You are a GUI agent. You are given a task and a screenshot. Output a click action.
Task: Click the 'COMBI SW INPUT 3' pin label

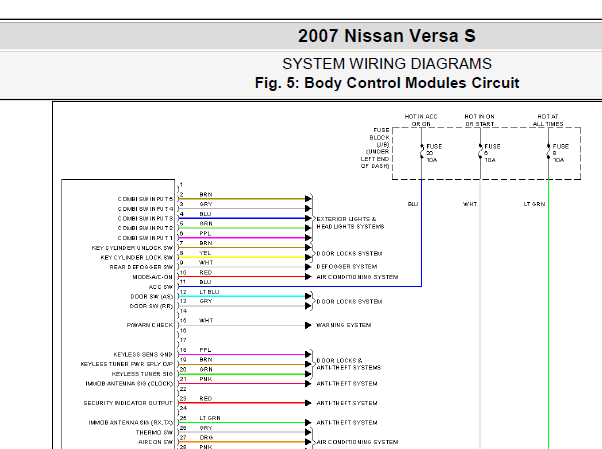146,219
